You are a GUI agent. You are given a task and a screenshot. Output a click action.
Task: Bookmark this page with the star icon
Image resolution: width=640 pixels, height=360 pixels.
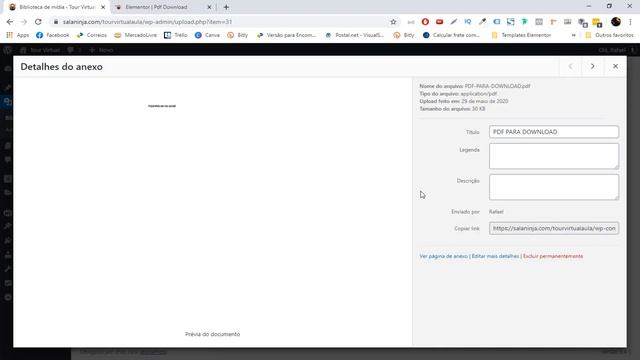coord(393,22)
